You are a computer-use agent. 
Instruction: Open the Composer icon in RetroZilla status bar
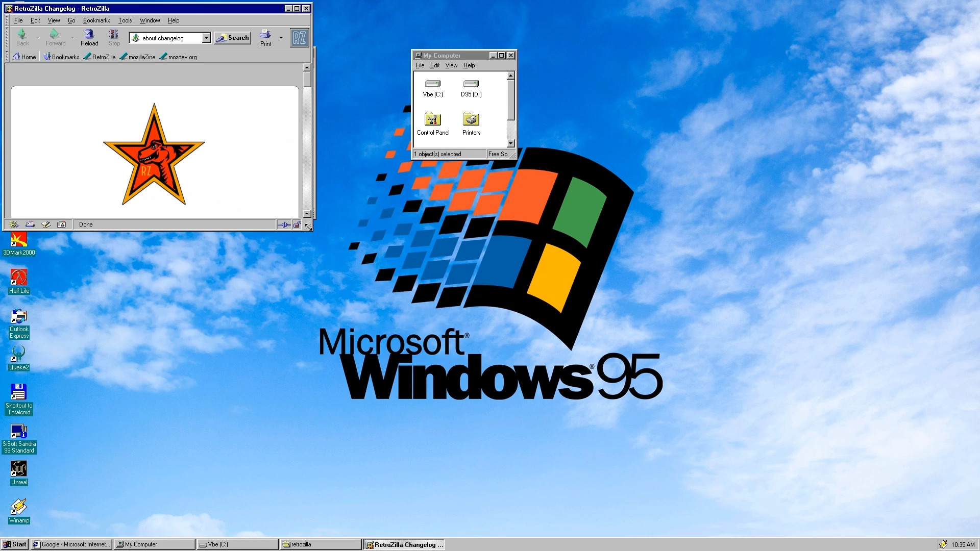click(46, 224)
